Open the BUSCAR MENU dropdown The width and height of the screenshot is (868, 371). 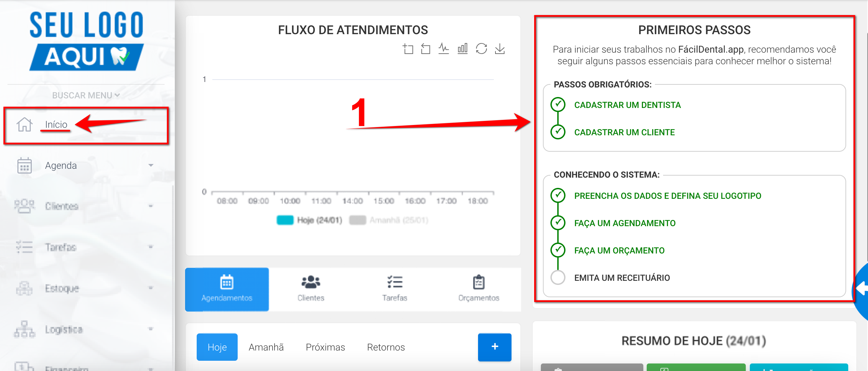pyautogui.click(x=86, y=95)
